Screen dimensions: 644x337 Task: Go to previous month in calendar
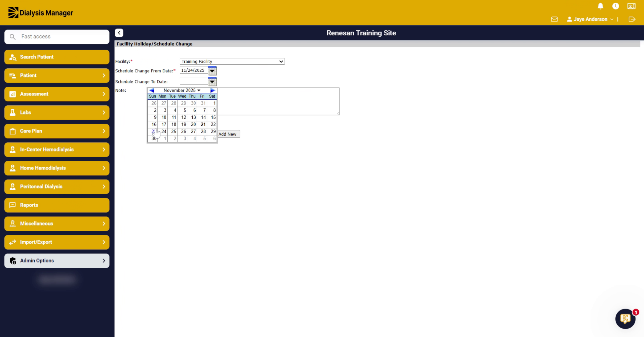pos(152,90)
